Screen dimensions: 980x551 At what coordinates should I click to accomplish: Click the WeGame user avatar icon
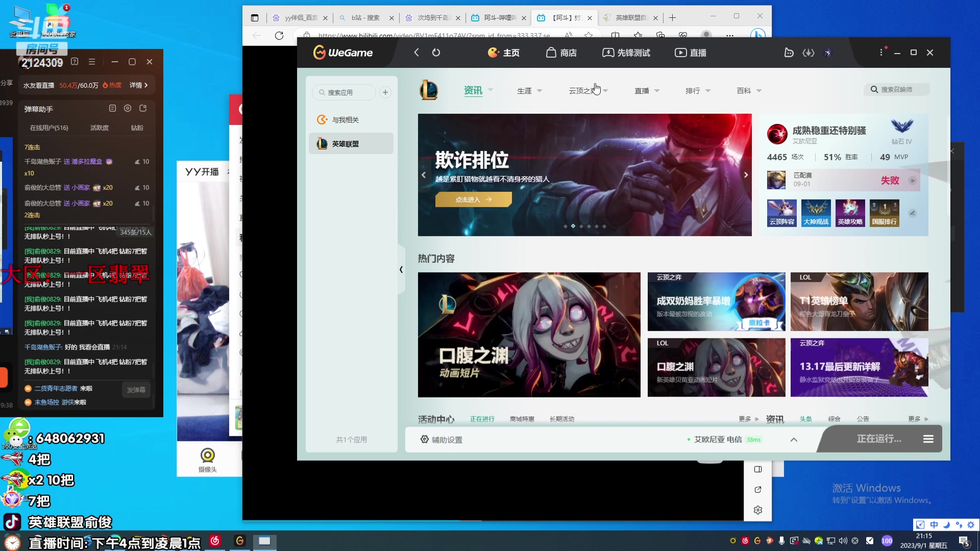[x=827, y=53]
